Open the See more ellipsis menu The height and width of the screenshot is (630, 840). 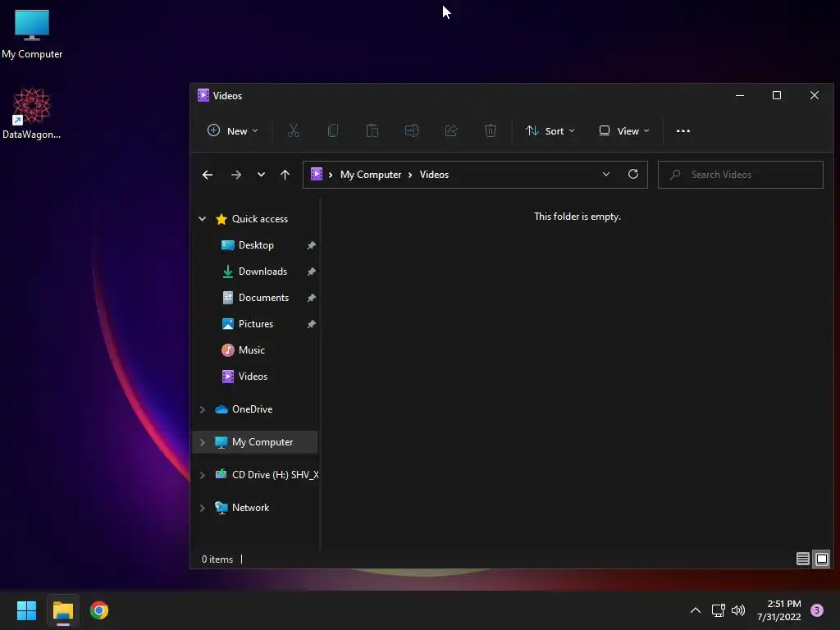(683, 130)
